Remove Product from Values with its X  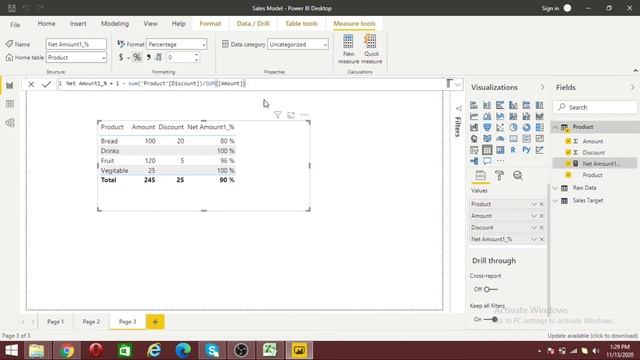click(542, 204)
